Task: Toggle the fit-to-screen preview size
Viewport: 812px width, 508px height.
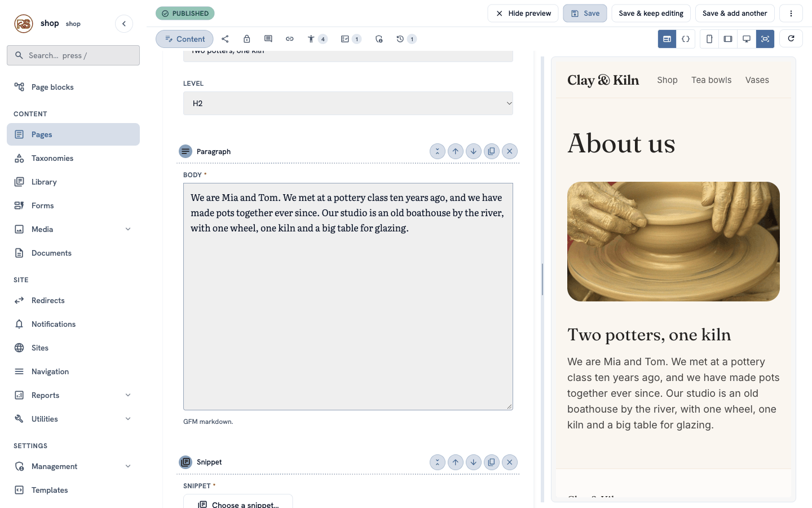Action: point(765,39)
